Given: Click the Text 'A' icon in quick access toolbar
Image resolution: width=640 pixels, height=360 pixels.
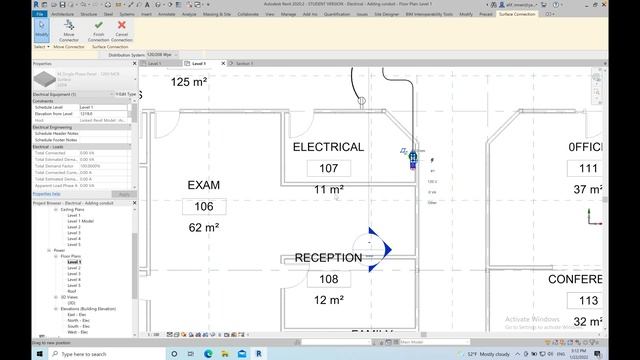Looking at the screenshot, I should pyautogui.click(x=147, y=4).
